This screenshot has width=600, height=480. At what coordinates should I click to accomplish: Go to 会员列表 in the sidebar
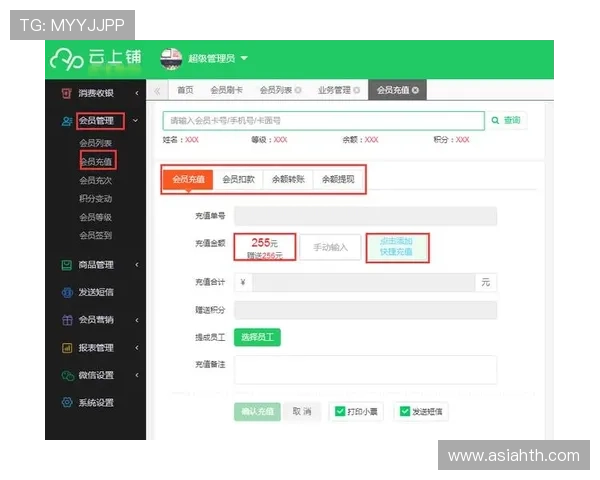(96, 143)
